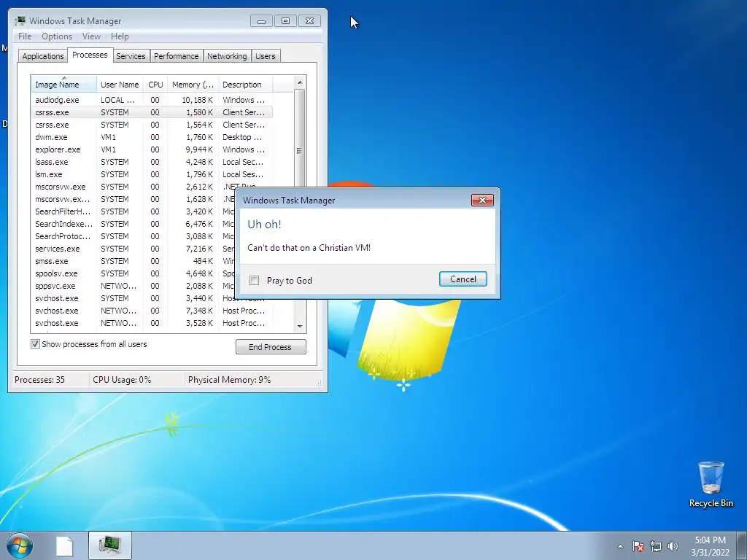Click the network tray icon

click(x=656, y=546)
